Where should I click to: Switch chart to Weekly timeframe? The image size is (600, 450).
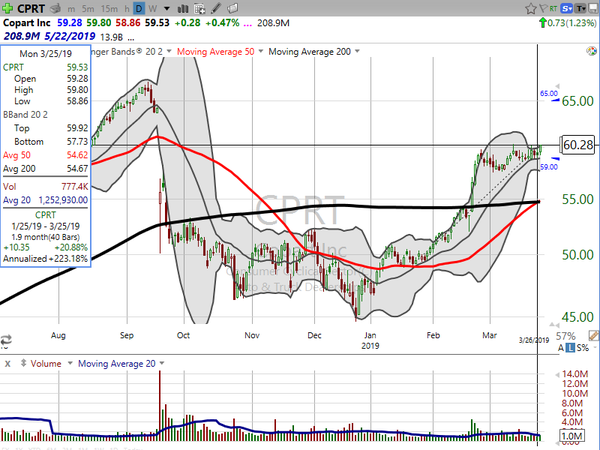pyautogui.click(x=152, y=8)
